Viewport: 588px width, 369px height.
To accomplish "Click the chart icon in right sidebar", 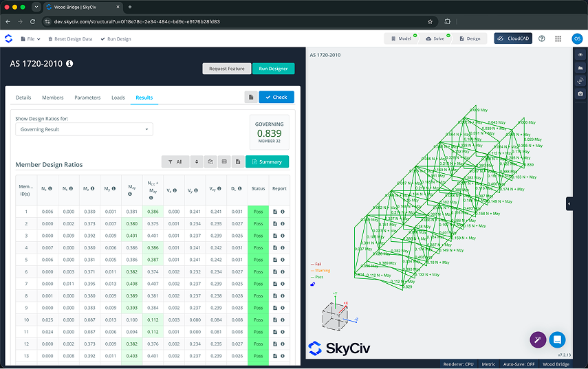I will (x=580, y=68).
